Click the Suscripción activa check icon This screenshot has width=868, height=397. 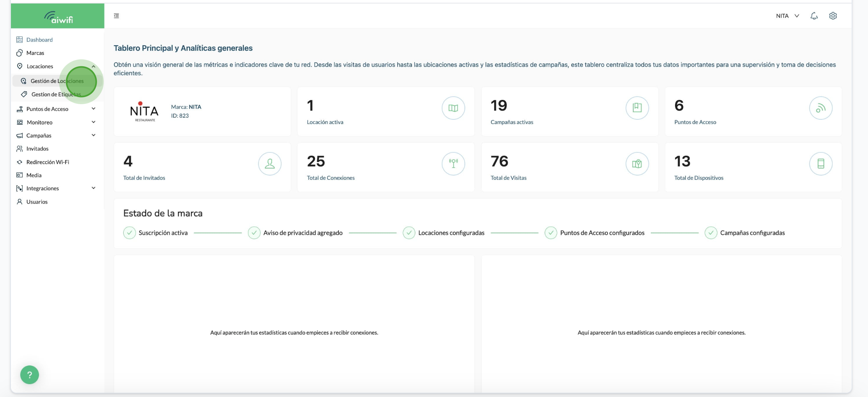[x=129, y=233]
